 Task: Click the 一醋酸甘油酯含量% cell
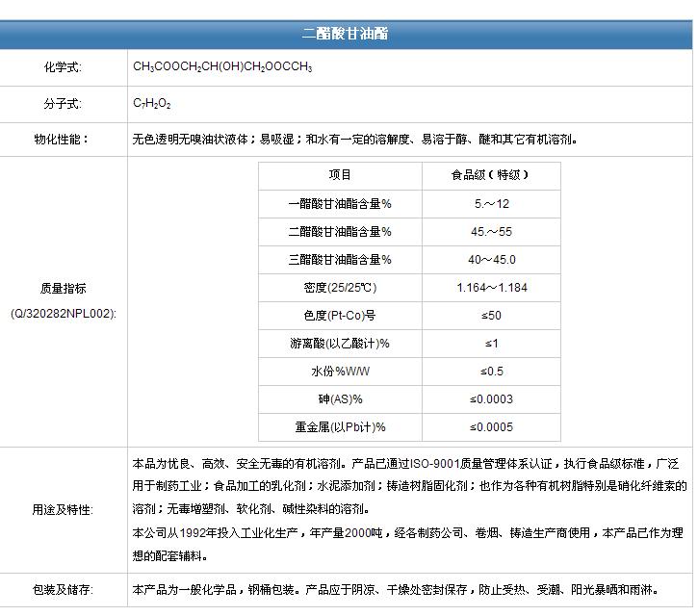[x=340, y=204]
